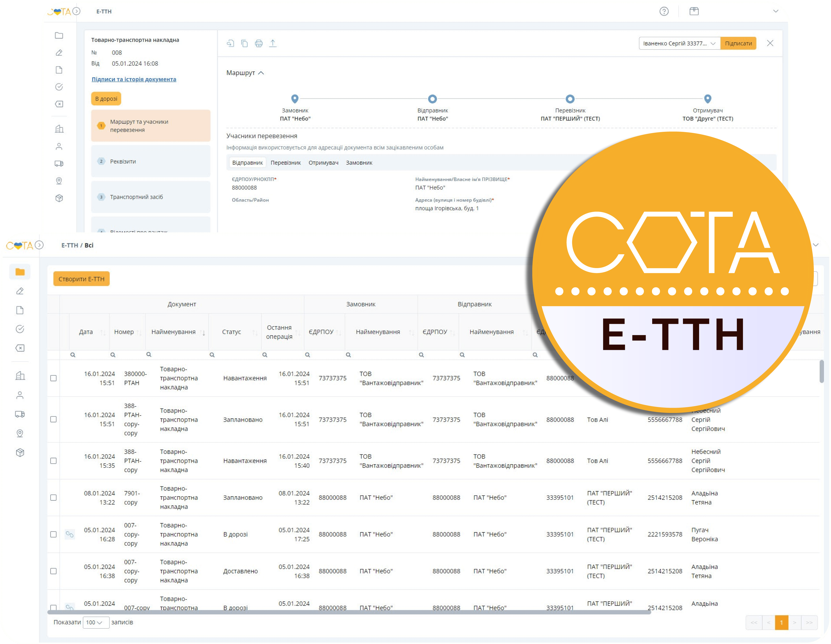The width and height of the screenshot is (831, 644).
Task: Open signer dropdown Іваненко Сергій
Action: 679,43
